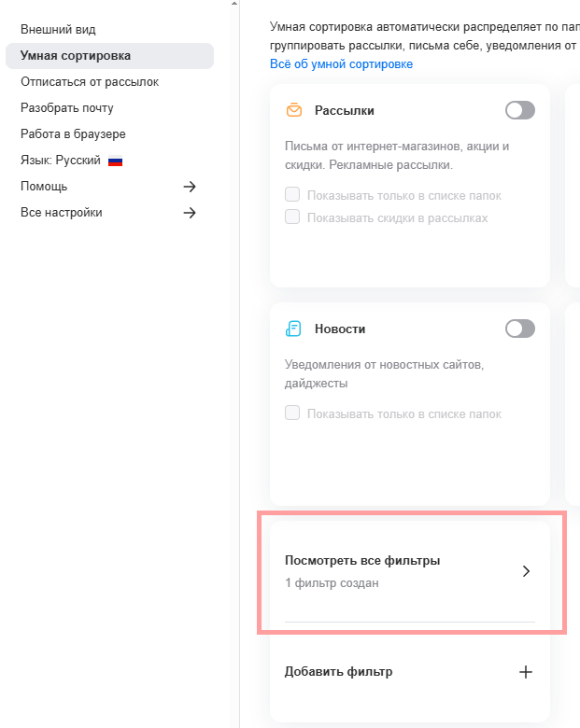Click the sidebar scrollbar up arrow
This screenshot has width=580, height=728.
tap(233, 4)
